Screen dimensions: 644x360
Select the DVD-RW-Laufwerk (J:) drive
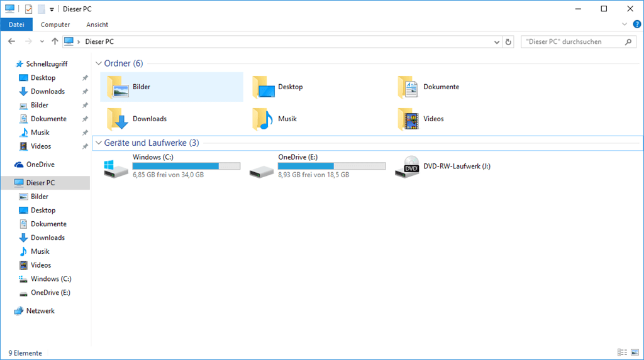pyautogui.click(x=443, y=166)
